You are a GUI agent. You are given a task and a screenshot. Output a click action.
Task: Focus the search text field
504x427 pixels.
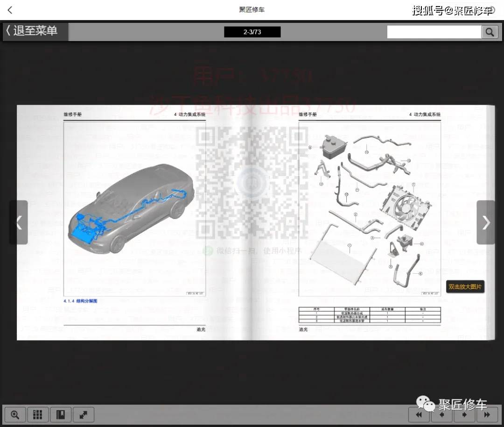pyautogui.click(x=434, y=32)
